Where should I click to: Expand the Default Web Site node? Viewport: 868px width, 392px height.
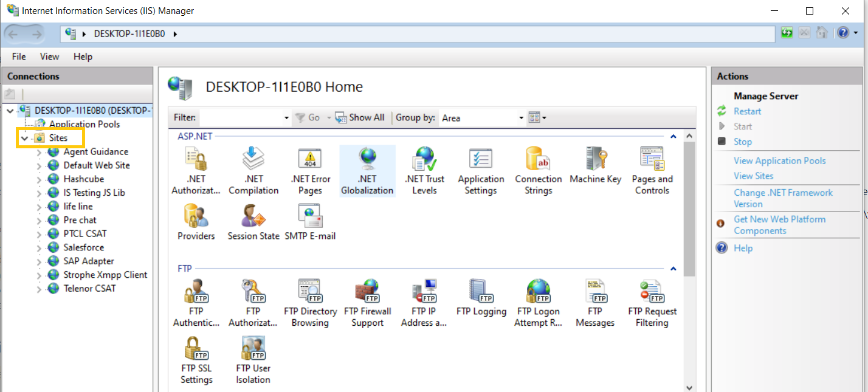[x=40, y=165]
